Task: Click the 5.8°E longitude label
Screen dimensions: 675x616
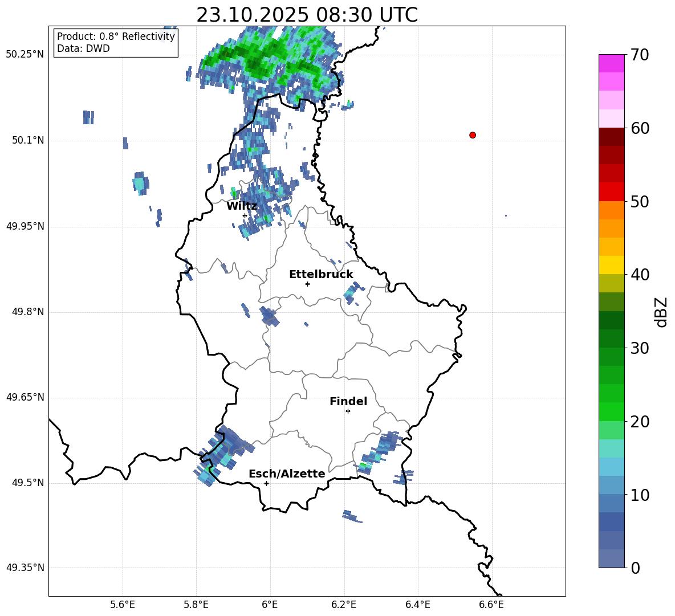Action: 196,605
